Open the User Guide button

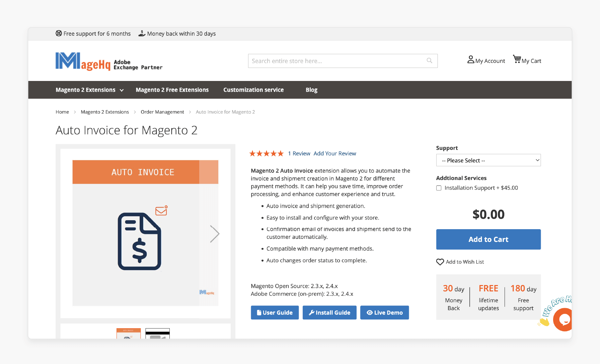coord(275,312)
